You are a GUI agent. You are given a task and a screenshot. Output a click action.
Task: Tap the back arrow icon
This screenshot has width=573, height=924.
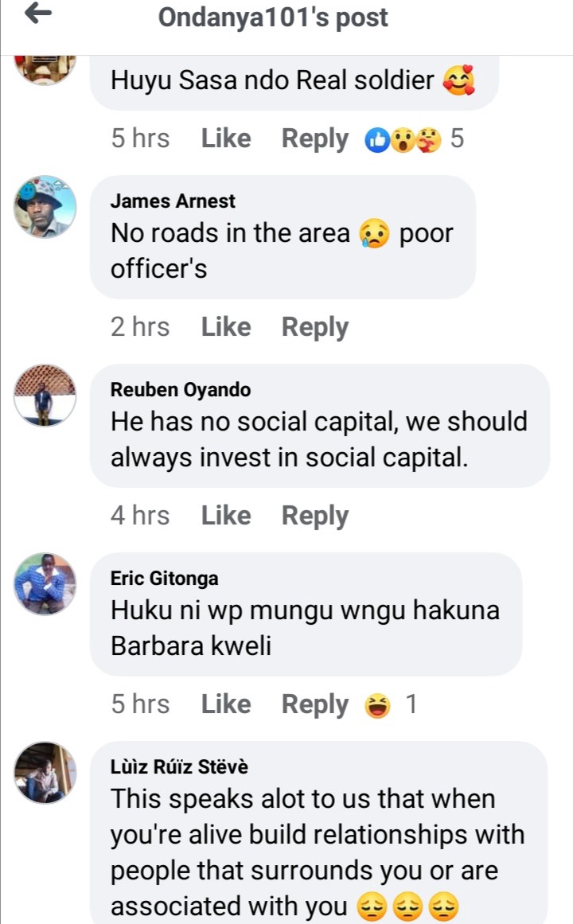coord(38,14)
